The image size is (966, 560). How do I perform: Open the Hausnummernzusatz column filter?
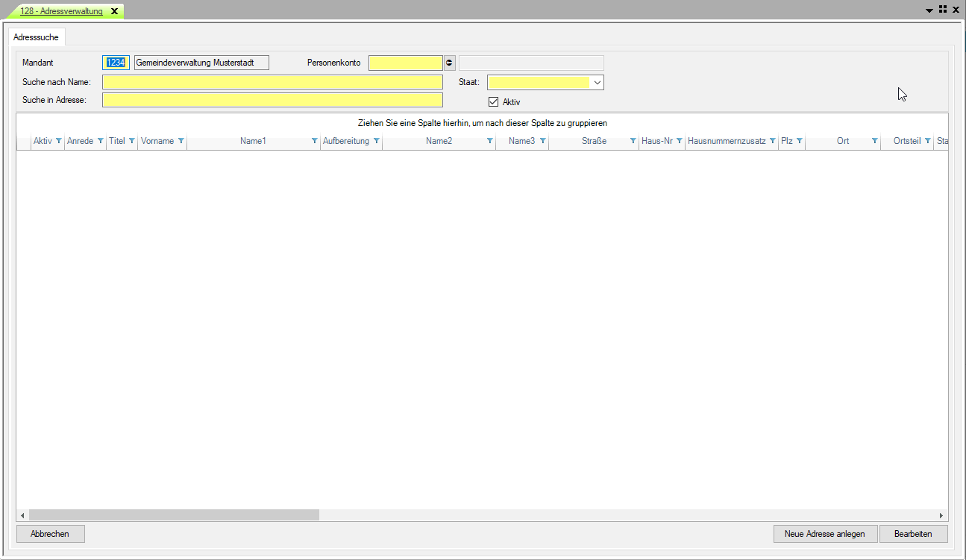773,141
